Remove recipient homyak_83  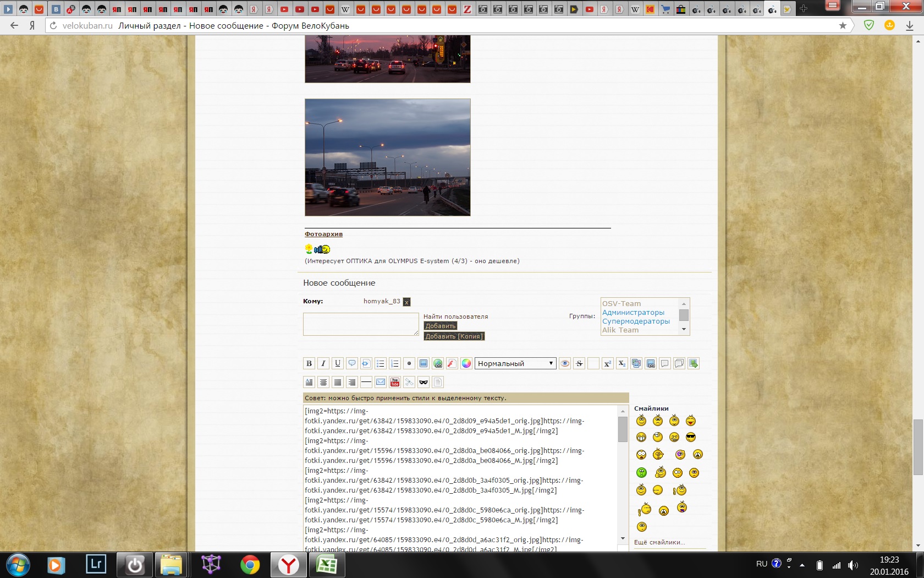[406, 302]
